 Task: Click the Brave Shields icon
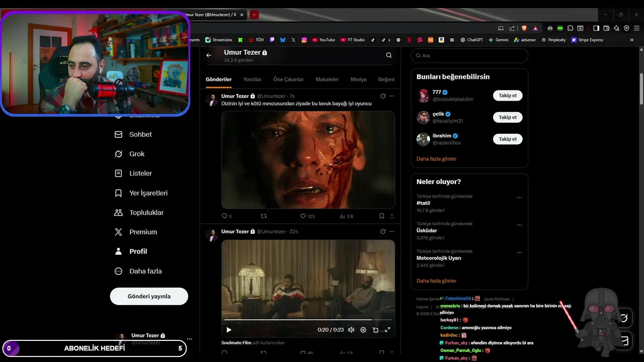524,28
